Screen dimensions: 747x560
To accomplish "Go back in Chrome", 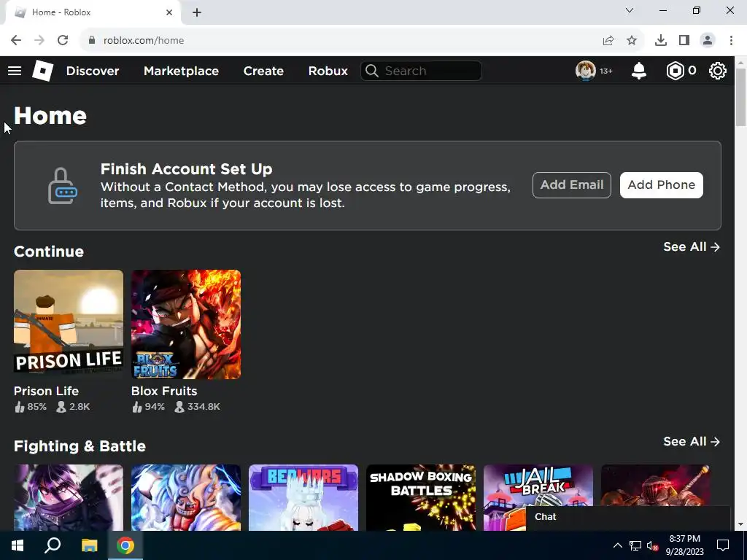I will [x=16, y=41].
